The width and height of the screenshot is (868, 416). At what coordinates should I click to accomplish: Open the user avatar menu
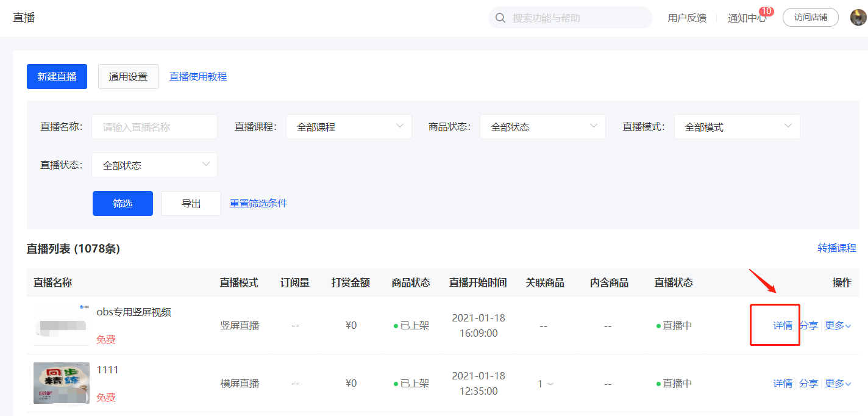(x=858, y=18)
